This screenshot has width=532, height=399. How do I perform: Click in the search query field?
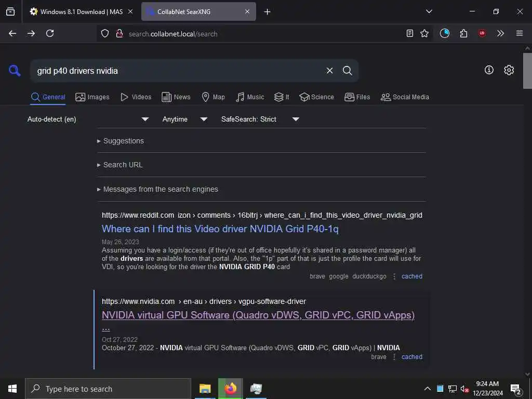click(177, 71)
